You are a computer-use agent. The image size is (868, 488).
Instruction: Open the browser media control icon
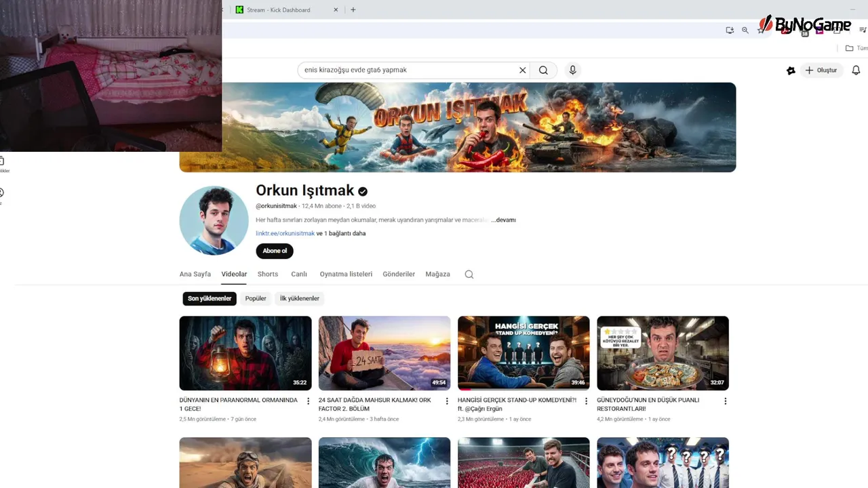click(863, 30)
